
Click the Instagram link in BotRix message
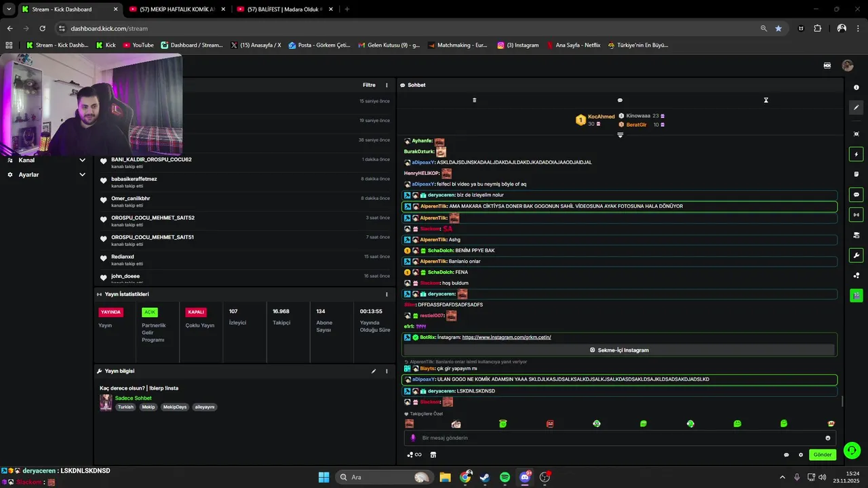(x=507, y=338)
